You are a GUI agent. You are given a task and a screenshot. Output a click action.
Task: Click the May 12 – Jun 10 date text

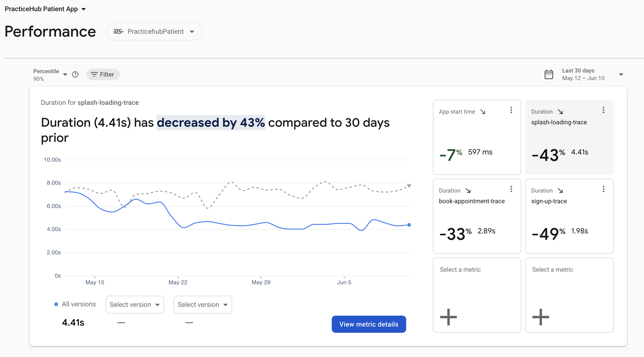(583, 78)
